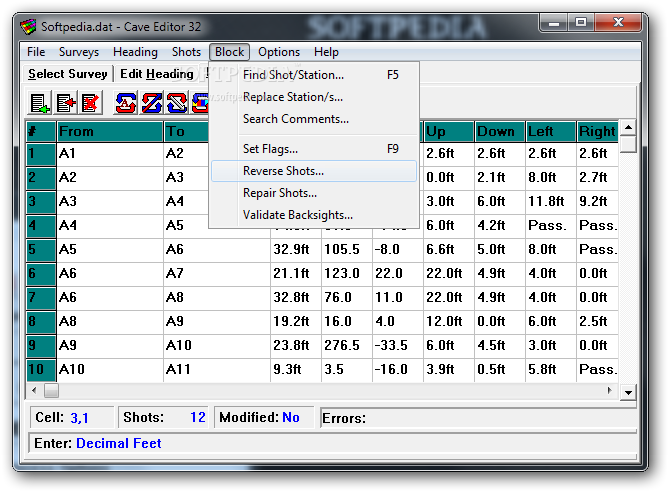Click the vertical scrollbar thumb
Screen dimensions: 669x492
pyautogui.click(x=628, y=144)
